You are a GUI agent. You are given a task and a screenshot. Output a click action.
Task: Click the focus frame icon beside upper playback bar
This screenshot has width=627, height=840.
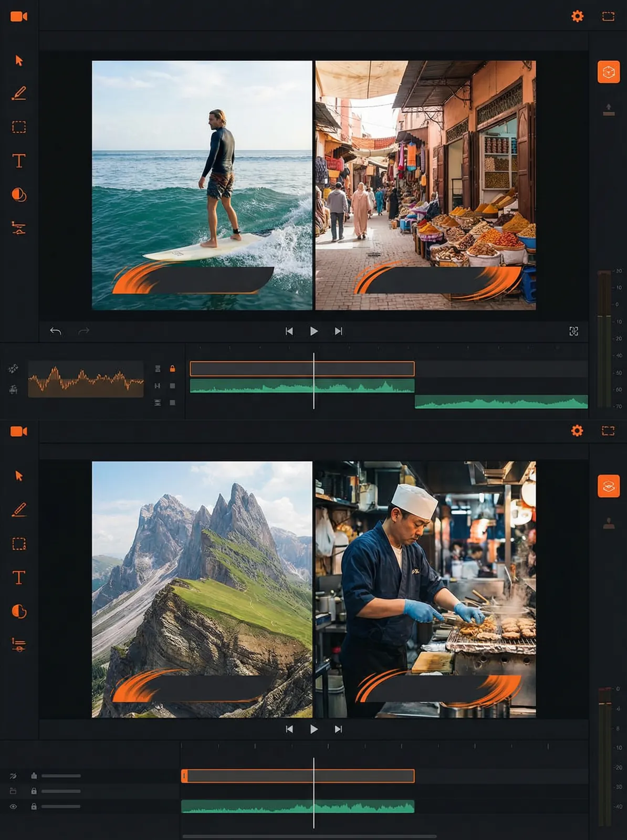coord(573,331)
